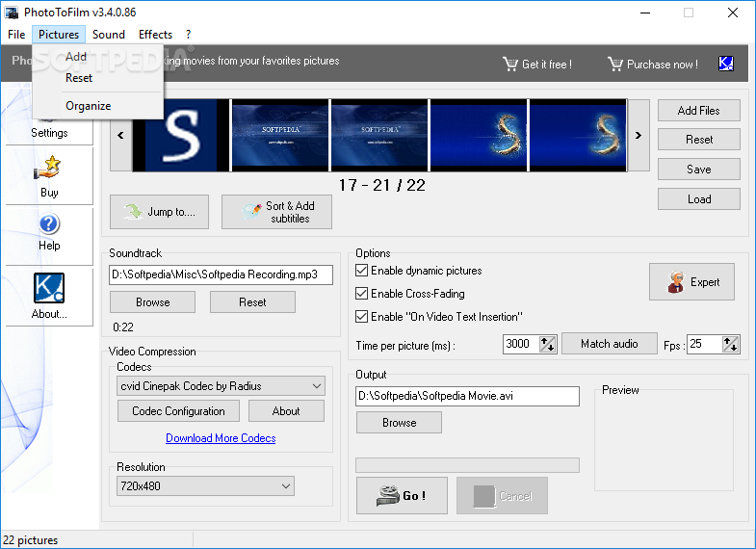Click the shopping cart beside Get it free
This screenshot has height=549, width=756.
click(x=510, y=64)
